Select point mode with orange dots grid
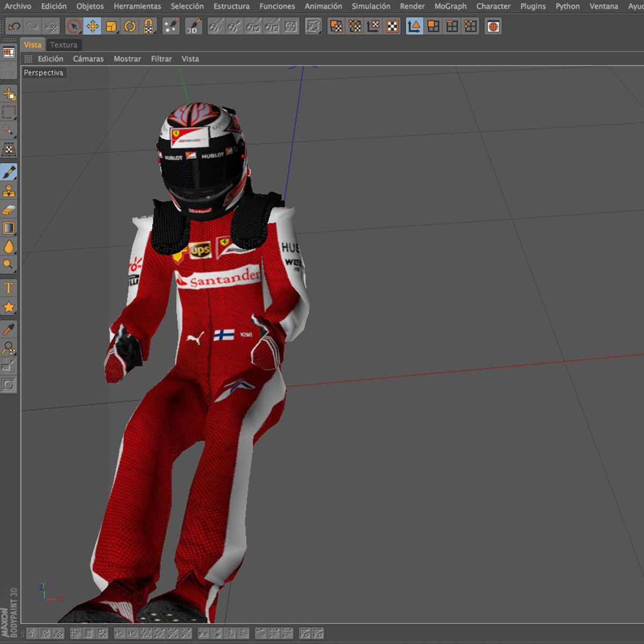 click(471, 26)
